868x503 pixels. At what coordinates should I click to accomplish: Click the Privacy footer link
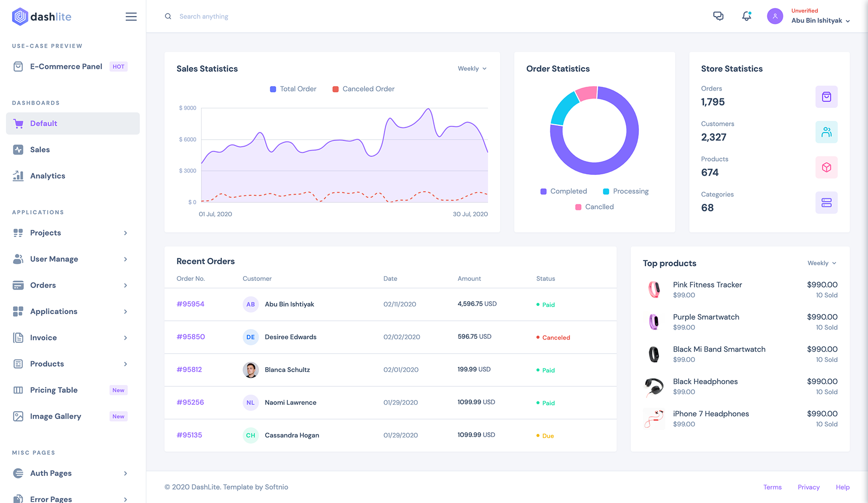click(808, 487)
